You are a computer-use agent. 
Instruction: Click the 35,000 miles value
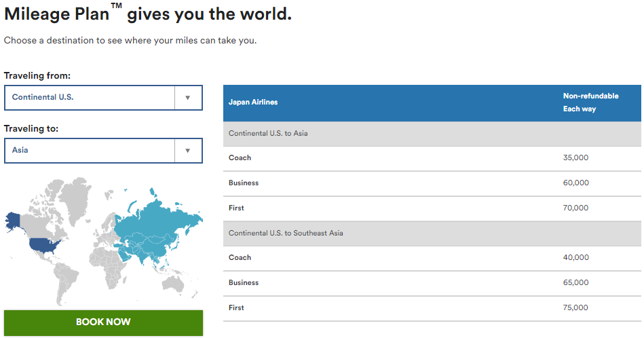pos(575,157)
